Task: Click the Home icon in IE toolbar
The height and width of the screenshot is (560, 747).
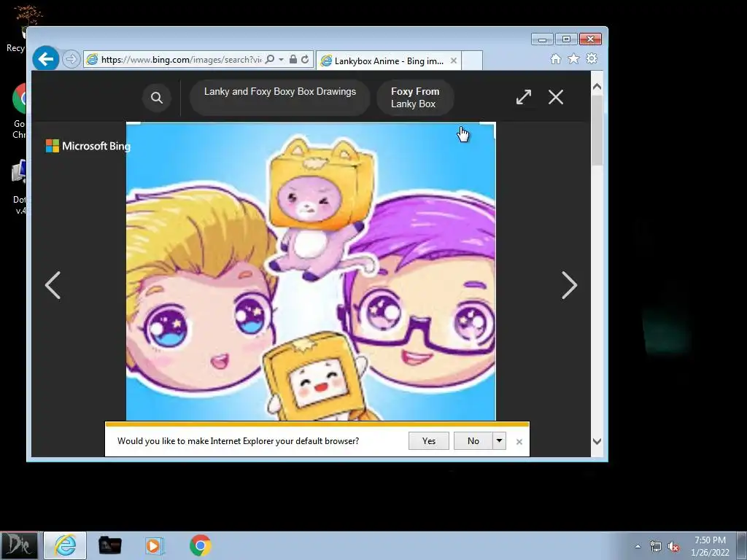Action: coord(555,58)
